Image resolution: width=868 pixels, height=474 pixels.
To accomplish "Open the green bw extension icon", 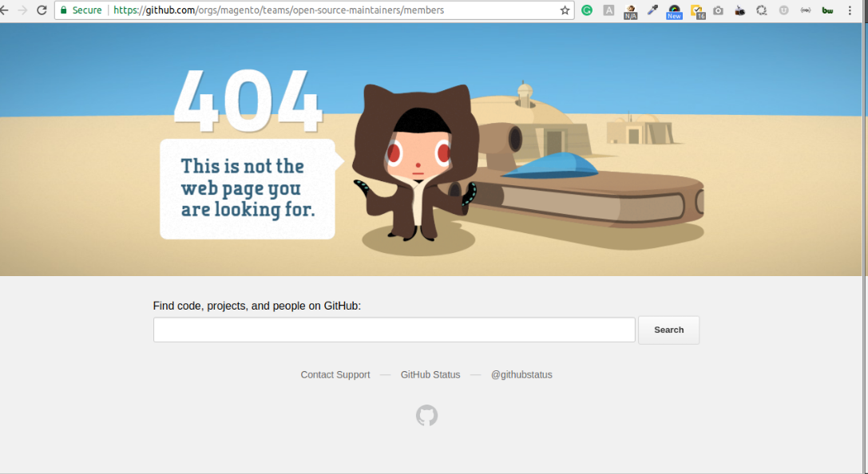I will [827, 10].
